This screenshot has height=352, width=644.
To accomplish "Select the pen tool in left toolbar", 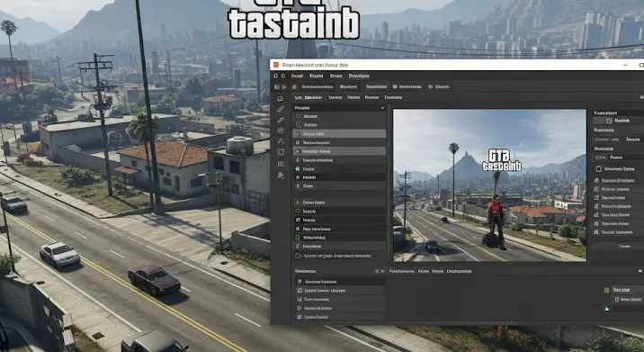I will pyautogui.click(x=281, y=141).
